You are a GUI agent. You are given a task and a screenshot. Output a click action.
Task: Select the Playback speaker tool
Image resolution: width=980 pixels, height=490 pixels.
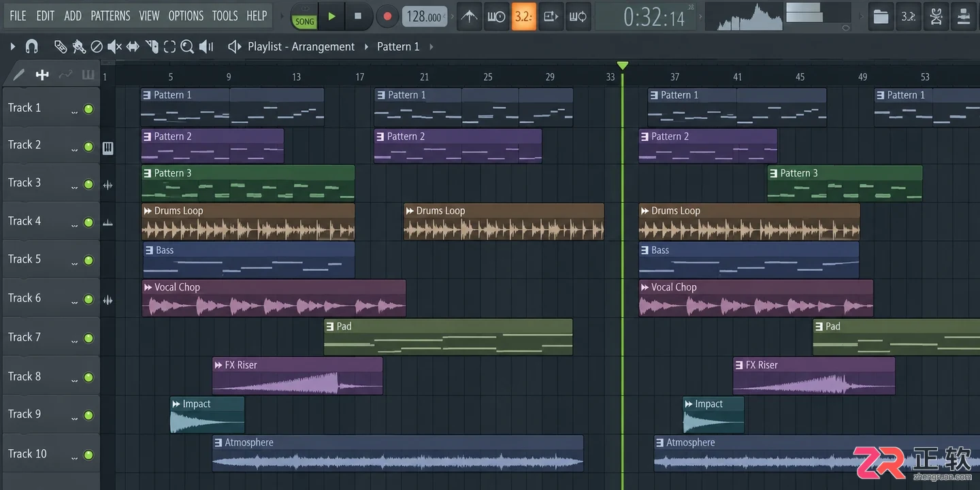(206, 46)
